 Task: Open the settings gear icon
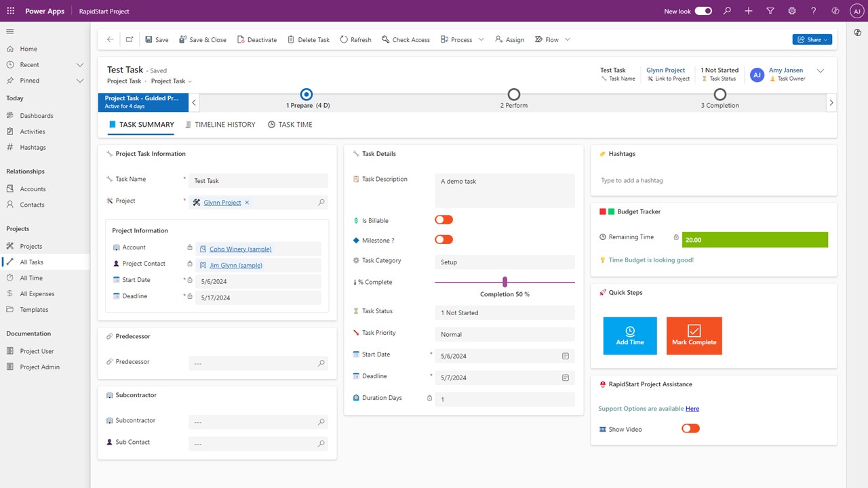pyautogui.click(x=792, y=11)
